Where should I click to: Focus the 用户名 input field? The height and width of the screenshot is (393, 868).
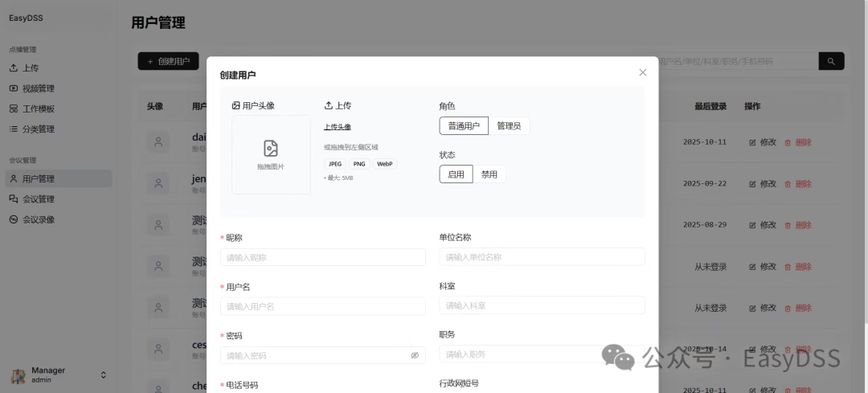point(323,306)
